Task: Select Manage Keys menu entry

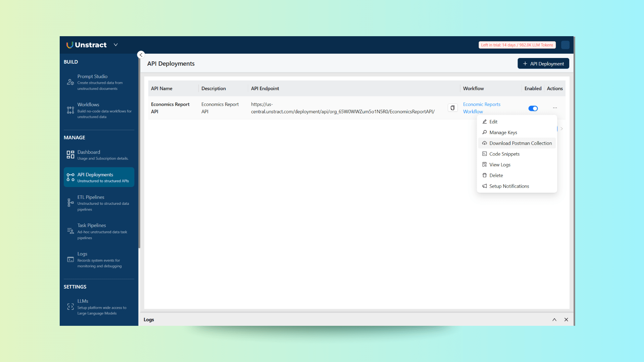Action: pyautogui.click(x=503, y=132)
